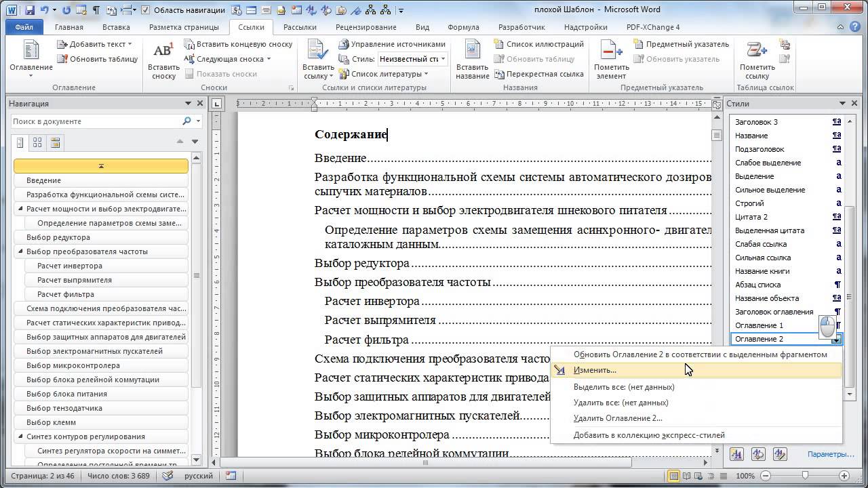
Task: Open Файл backstage tab
Action: [24, 27]
